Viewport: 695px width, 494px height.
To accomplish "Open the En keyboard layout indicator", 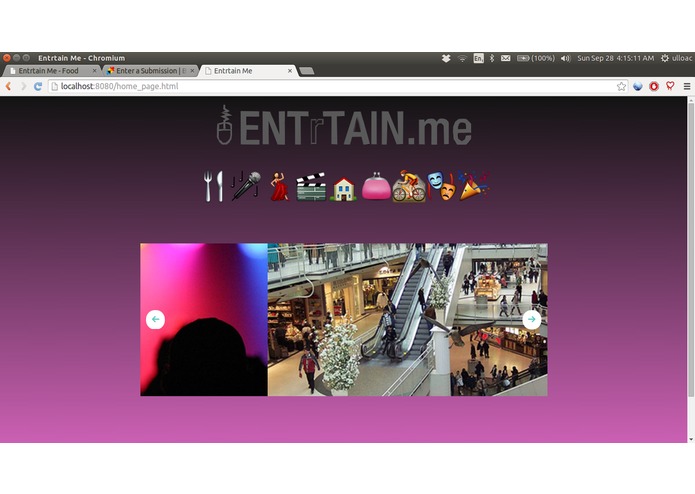I will [x=478, y=58].
